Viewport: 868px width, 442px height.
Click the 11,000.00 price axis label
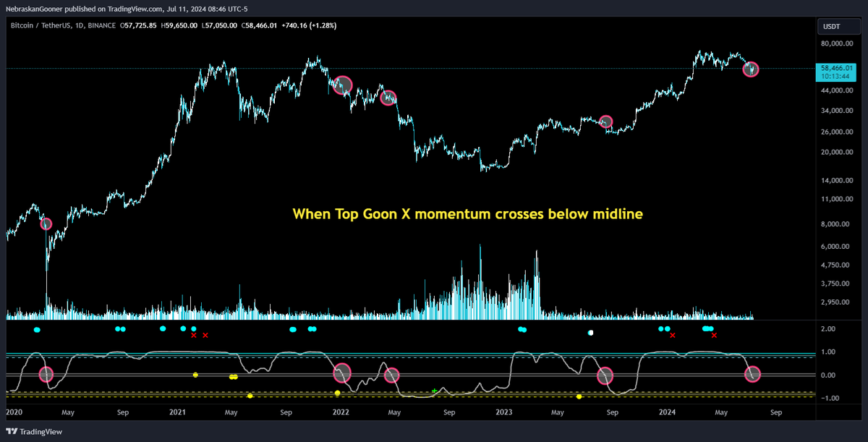point(838,199)
